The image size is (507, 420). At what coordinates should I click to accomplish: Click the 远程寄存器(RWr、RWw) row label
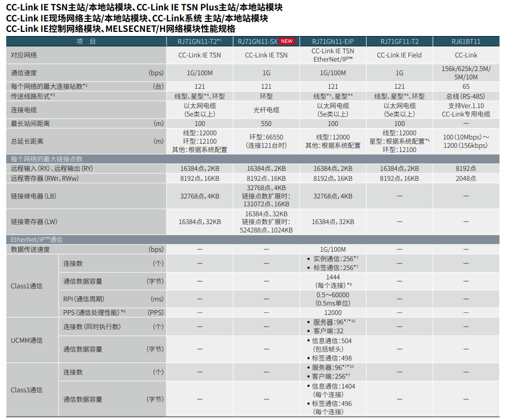(x=44, y=178)
